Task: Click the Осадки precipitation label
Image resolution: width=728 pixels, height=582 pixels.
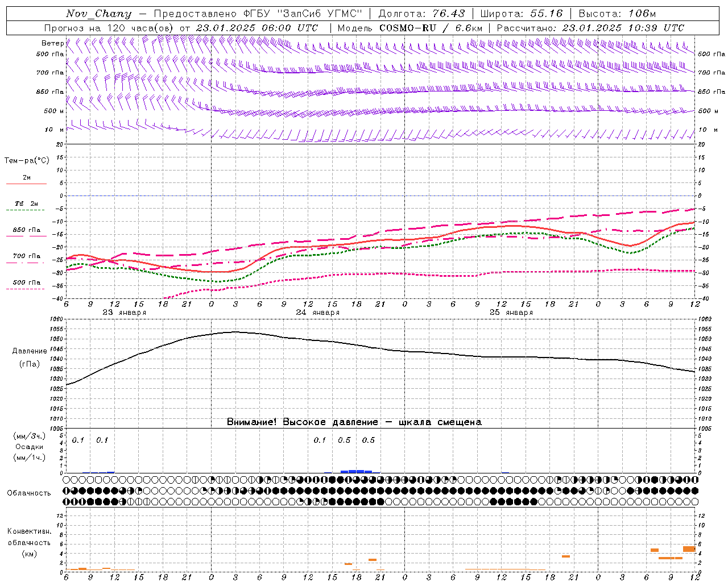Action: (30, 447)
